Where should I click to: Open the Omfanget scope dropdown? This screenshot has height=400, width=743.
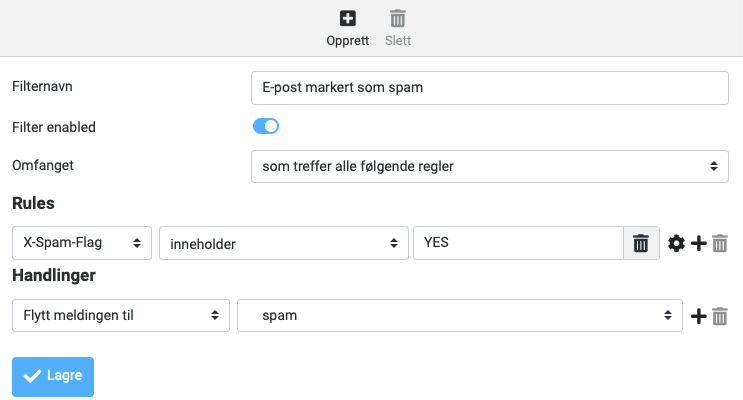(489, 166)
